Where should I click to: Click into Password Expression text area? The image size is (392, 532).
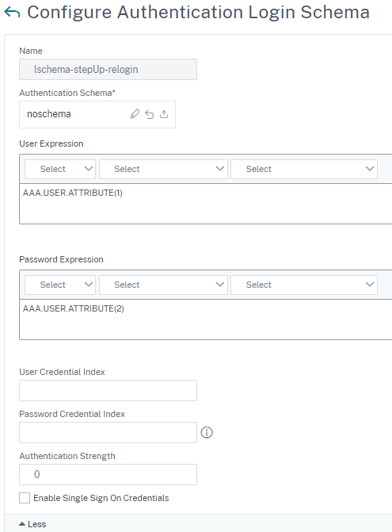[x=206, y=320]
